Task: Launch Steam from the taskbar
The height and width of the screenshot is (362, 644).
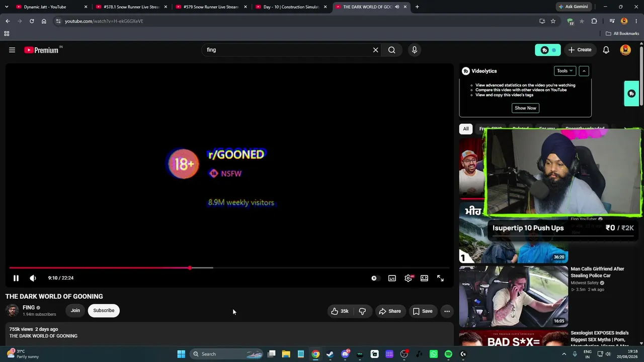Action: click(x=330, y=354)
